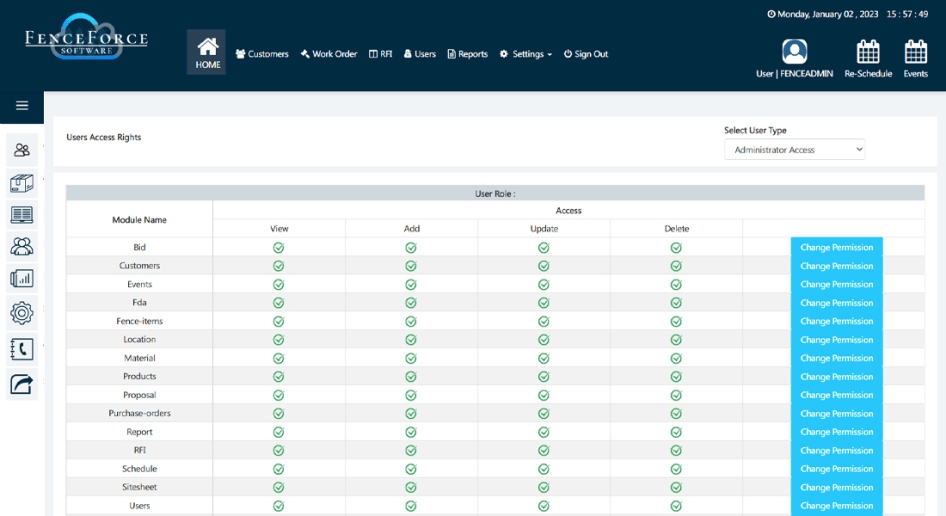This screenshot has width=946, height=516.
Task: Toggle the hamburger sidebar menu
Action: [22, 106]
